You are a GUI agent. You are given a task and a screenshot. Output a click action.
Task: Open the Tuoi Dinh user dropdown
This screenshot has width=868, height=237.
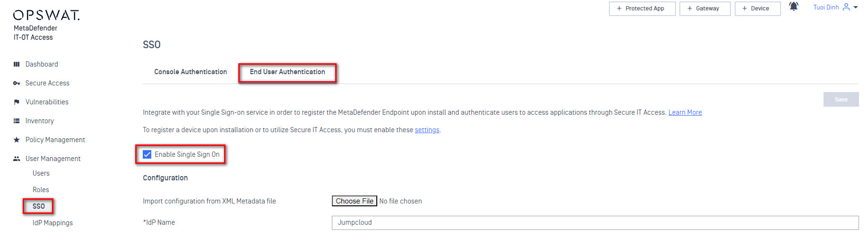pos(835,8)
